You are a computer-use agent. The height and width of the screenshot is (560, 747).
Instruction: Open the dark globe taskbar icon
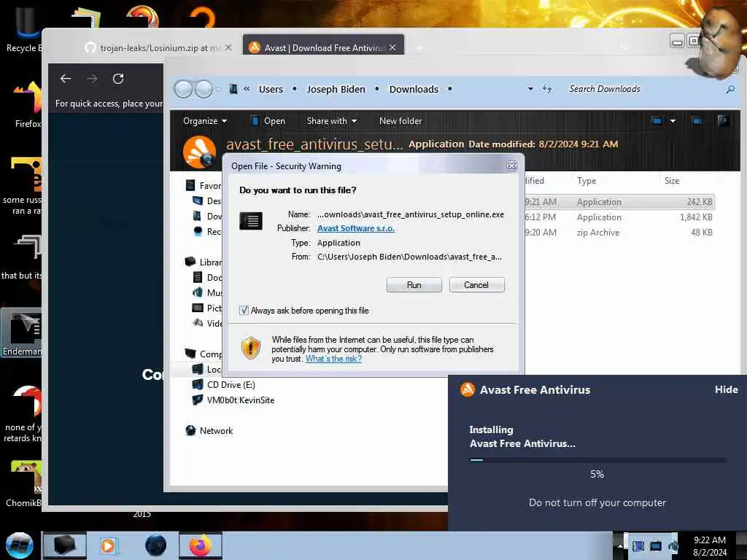click(x=156, y=545)
